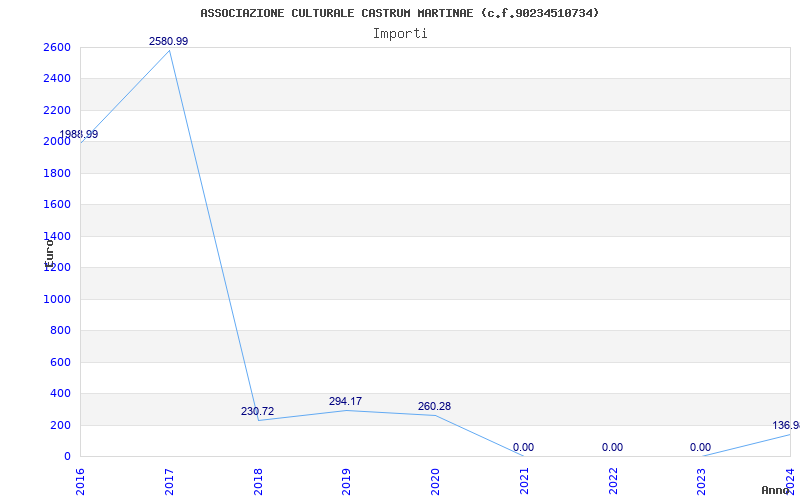The width and height of the screenshot is (800, 500).
Task: Select the 1988.99 data point label
Action: [79, 135]
